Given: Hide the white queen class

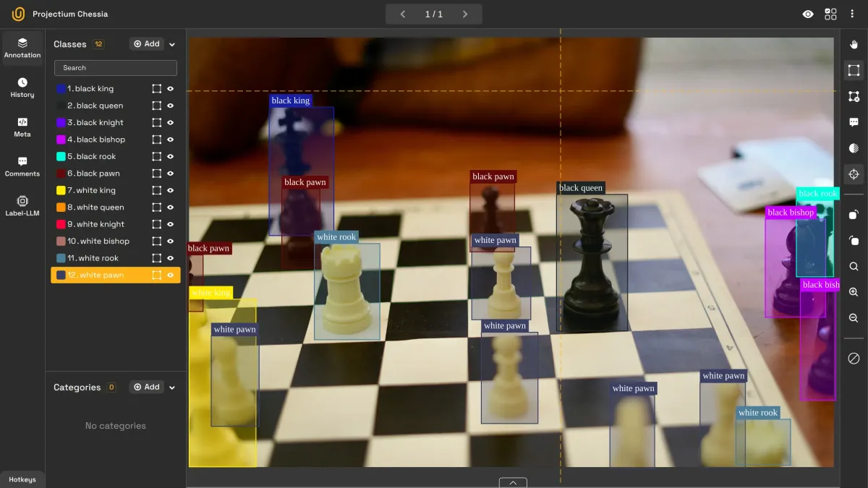Looking at the screenshot, I should coord(171,207).
